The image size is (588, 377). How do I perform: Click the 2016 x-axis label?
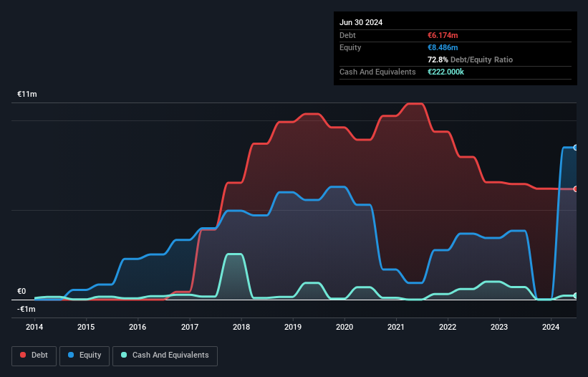click(138, 327)
